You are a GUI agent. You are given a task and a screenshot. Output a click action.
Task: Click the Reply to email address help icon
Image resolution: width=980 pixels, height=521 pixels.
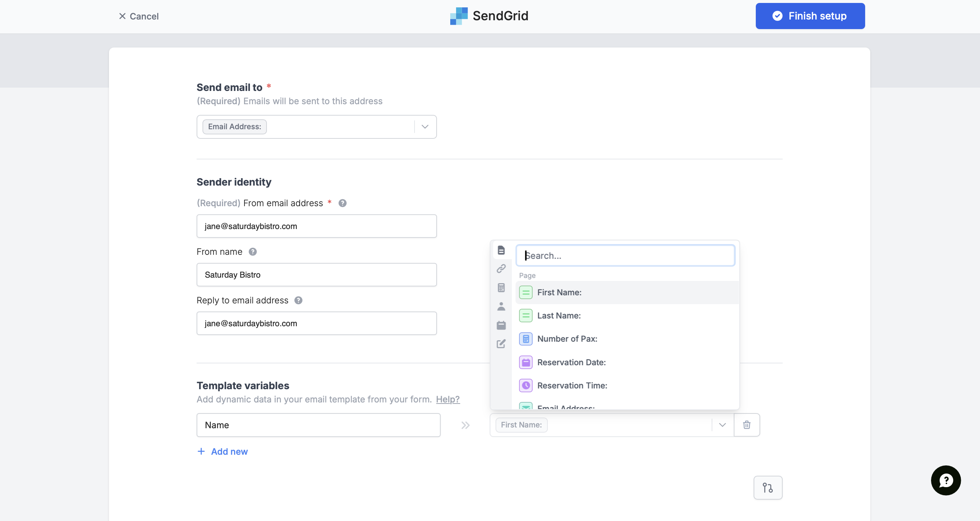point(298,300)
